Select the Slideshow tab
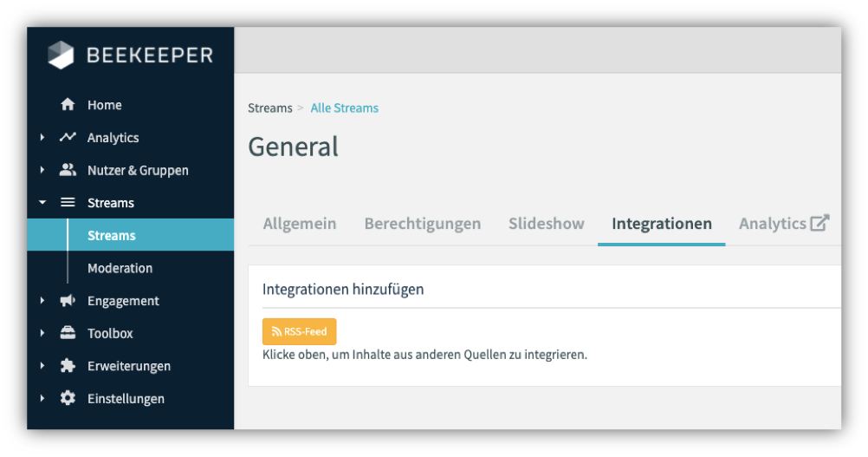868x457 pixels. [x=547, y=223]
